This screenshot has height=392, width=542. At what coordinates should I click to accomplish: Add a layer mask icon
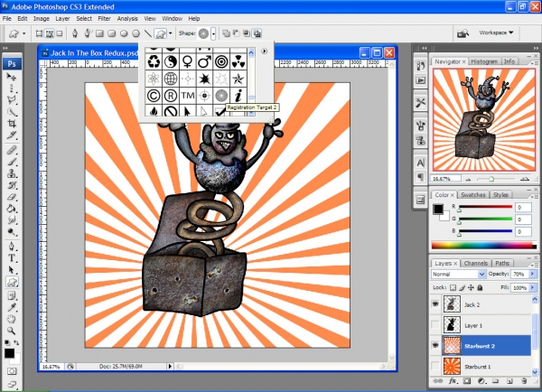(467, 381)
